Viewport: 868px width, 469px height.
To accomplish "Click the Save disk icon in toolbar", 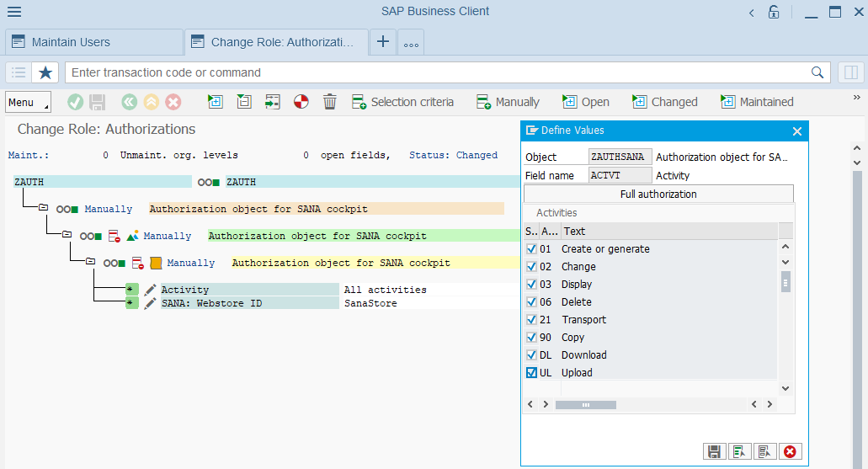I will 98,102.
